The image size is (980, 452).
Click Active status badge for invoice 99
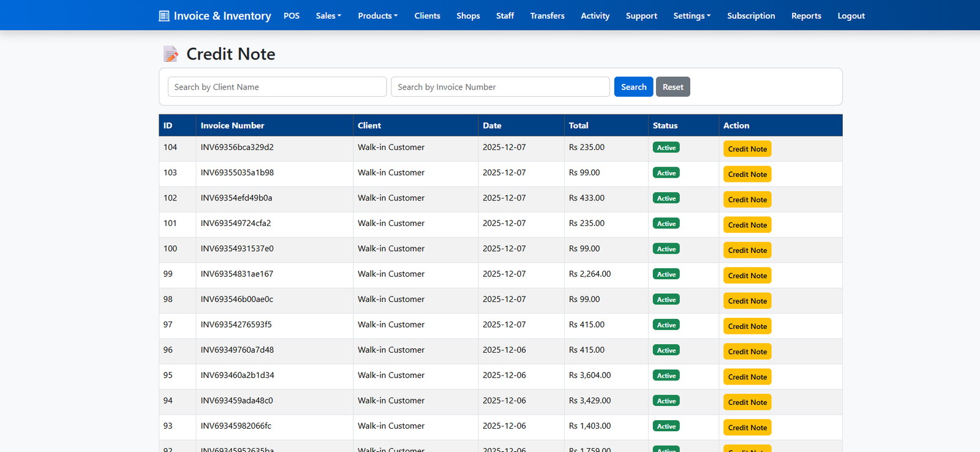coord(666,274)
